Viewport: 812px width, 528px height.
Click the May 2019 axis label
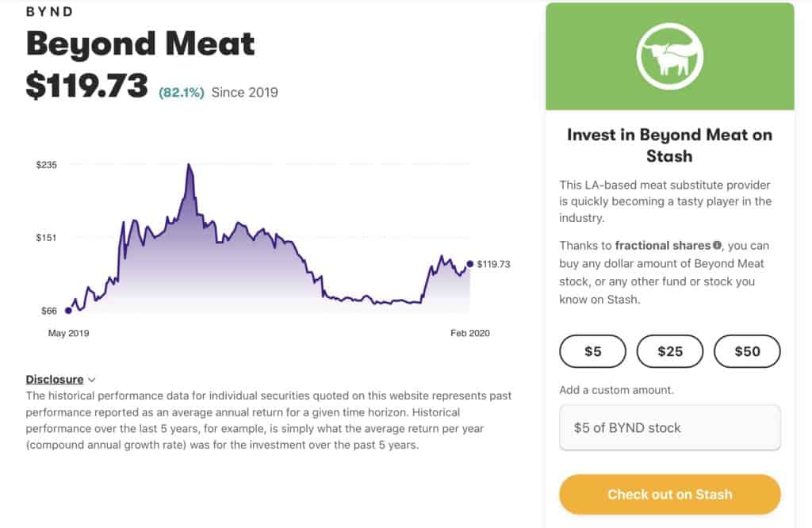[68, 333]
